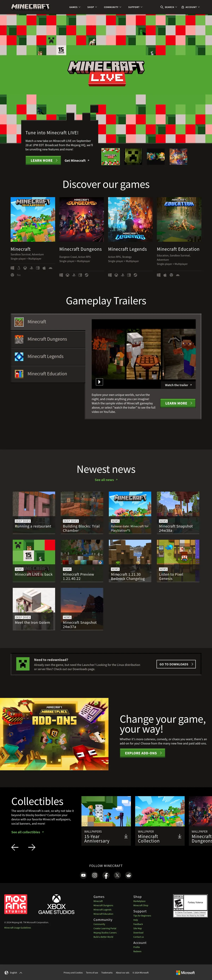Open the Instagram social icon

(x=95, y=875)
